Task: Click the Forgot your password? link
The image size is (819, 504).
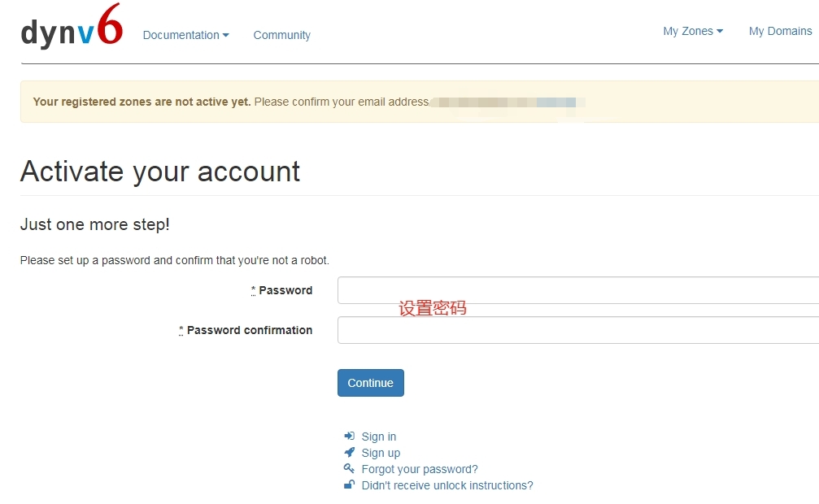Action: [x=420, y=469]
